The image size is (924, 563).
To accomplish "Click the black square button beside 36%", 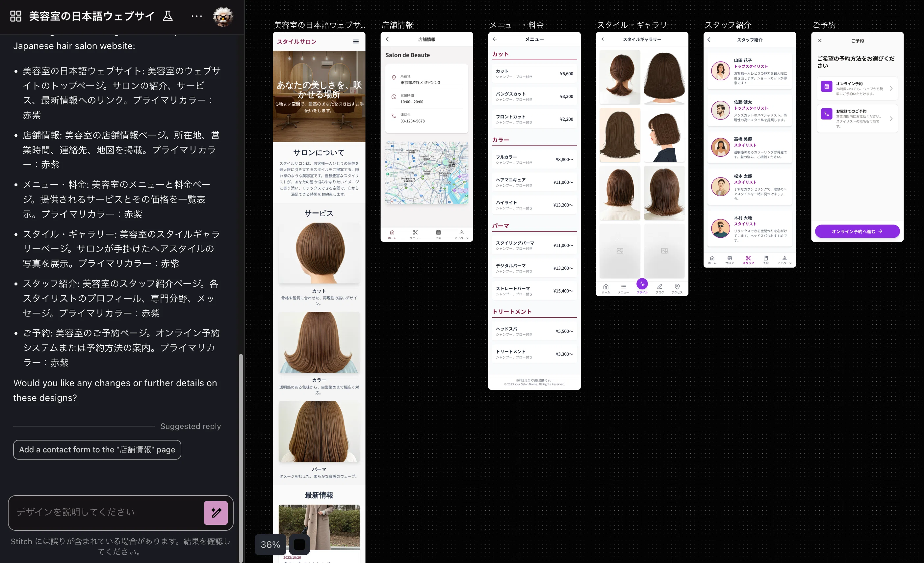I will click(x=299, y=544).
